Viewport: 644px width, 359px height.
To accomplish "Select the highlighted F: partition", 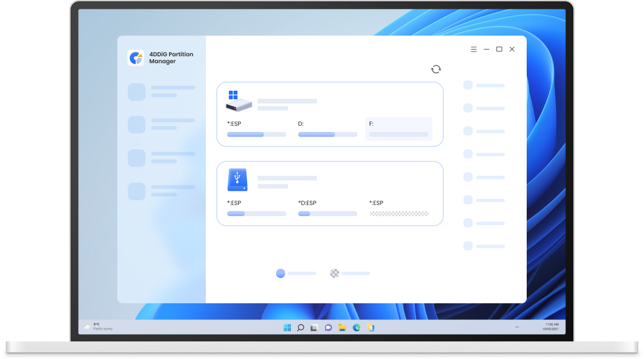I will [398, 129].
